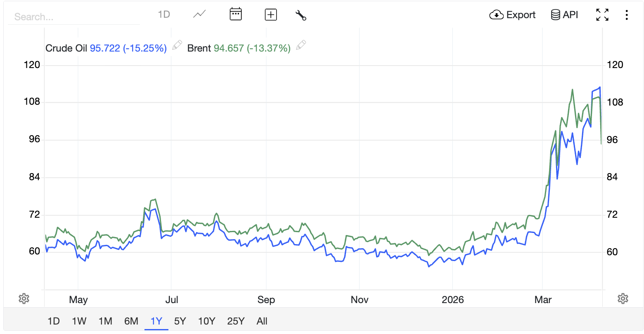This screenshot has height=334, width=644.
Task: Open the three-dot overflow menu
Action: [626, 14]
